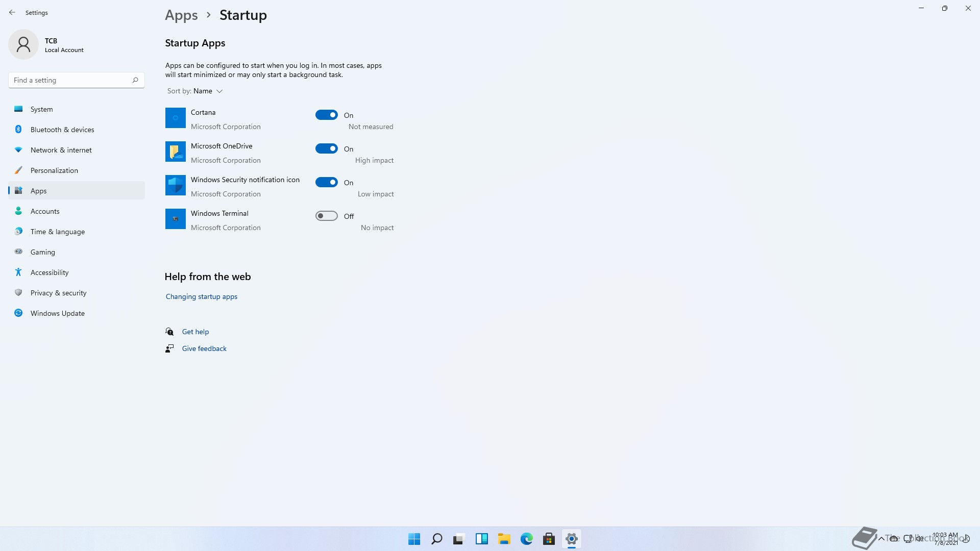Screen dimensions: 980x551
Task: Open taskbar Search
Action: [x=437, y=539]
